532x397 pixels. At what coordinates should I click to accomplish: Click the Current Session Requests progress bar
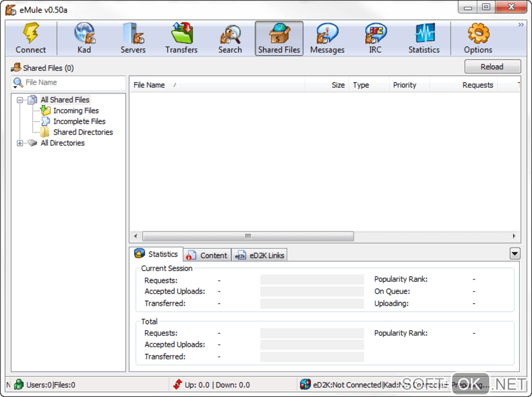312,280
